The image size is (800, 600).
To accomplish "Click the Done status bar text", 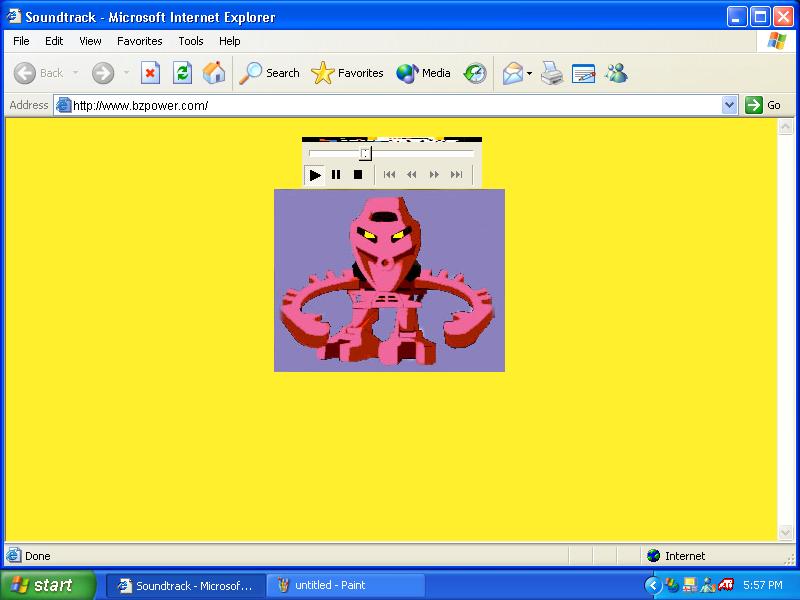I will 38,556.
